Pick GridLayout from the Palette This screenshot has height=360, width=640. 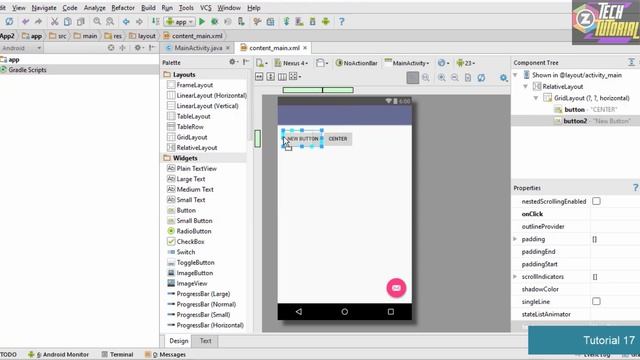pyautogui.click(x=192, y=137)
